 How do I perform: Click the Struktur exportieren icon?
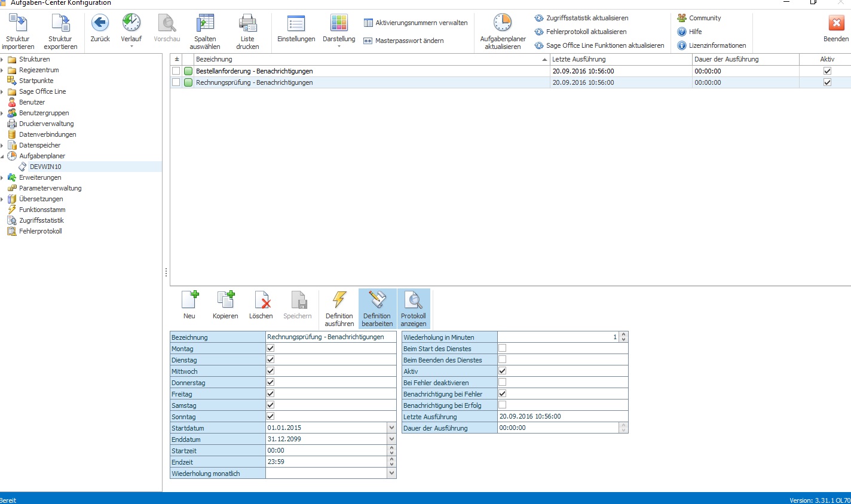click(x=60, y=23)
